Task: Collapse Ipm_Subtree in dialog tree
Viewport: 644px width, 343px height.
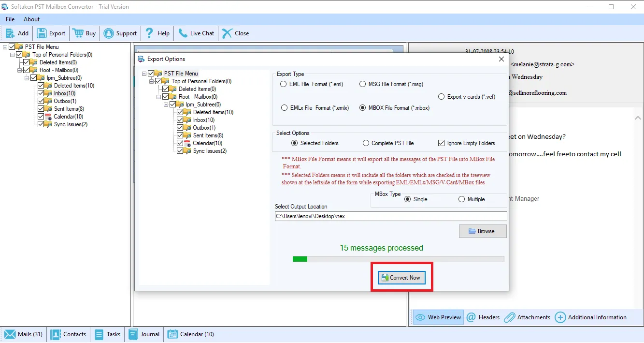Action: [x=166, y=104]
